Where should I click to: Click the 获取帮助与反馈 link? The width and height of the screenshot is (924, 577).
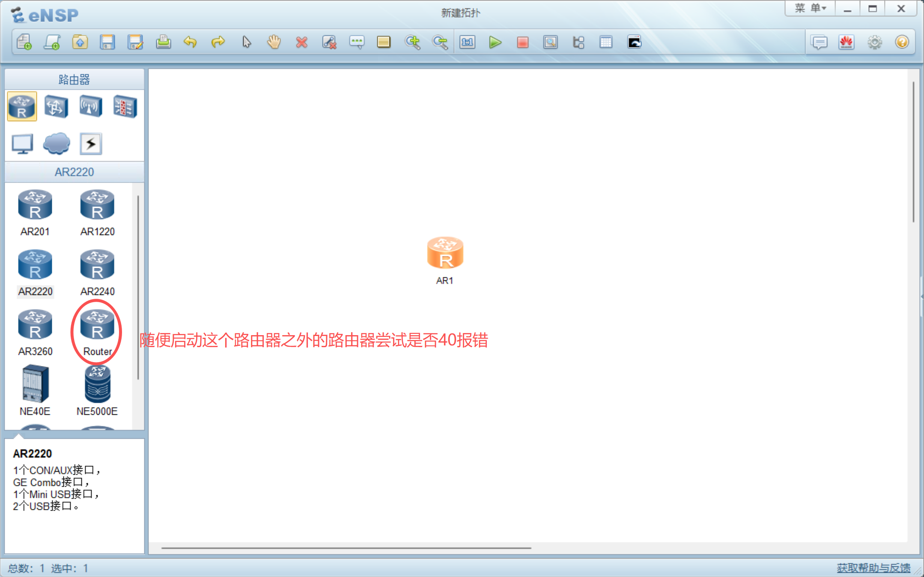pyautogui.click(x=873, y=568)
